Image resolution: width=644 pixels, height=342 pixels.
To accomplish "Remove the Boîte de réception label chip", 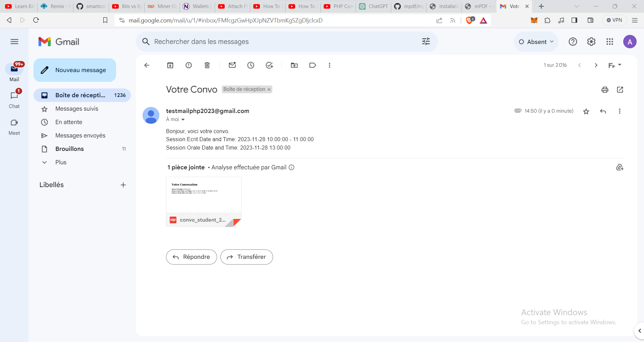I will pos(269,89).
